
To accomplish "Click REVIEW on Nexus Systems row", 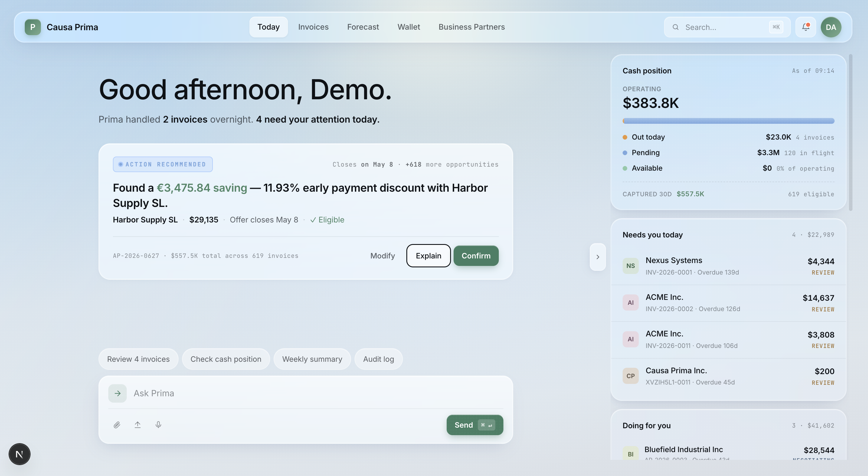I will click(x=822, y=273).
